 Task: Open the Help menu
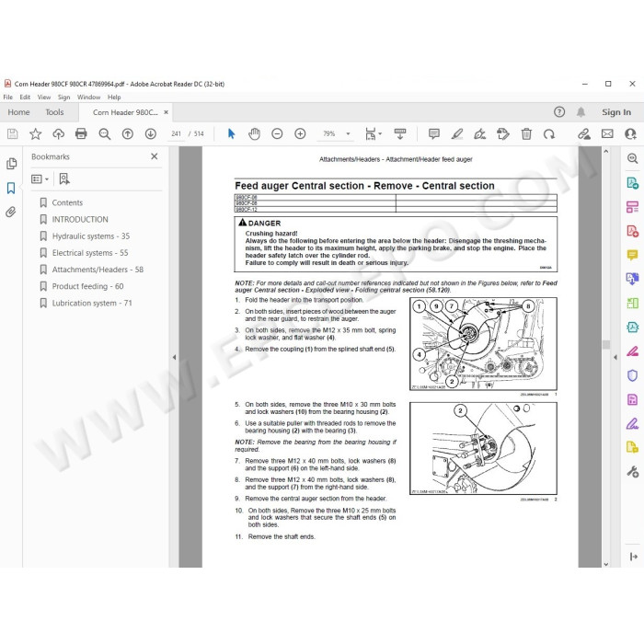(114, 98)
